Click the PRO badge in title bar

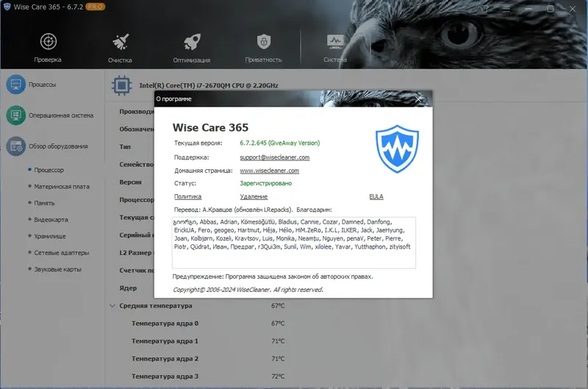(x=96, y=7)
